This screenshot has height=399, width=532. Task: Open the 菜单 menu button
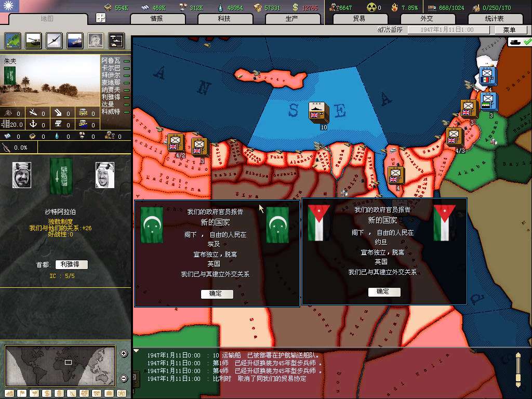[510, 30]
